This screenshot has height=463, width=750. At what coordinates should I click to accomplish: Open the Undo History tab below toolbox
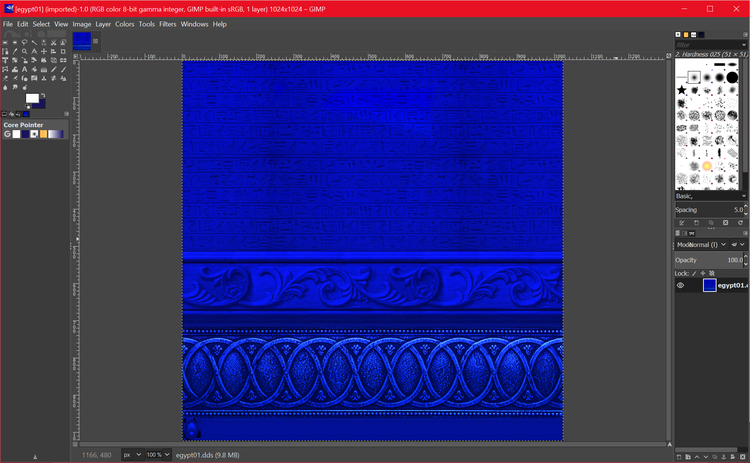pos(18,114)
